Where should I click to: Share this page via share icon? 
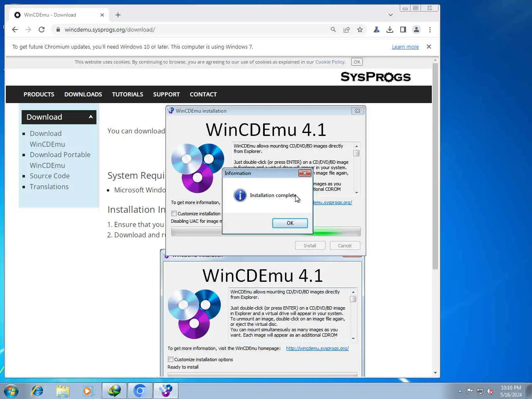tap(347, 30)
